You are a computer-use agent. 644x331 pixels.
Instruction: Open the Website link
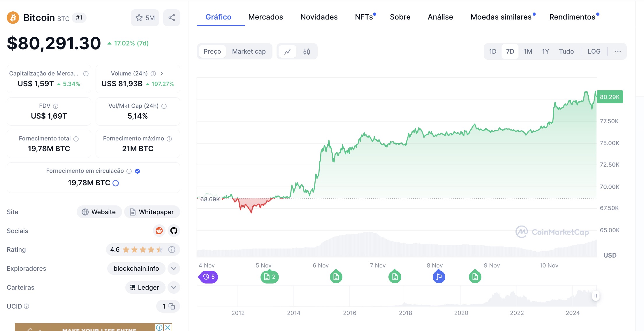point(99,212)
